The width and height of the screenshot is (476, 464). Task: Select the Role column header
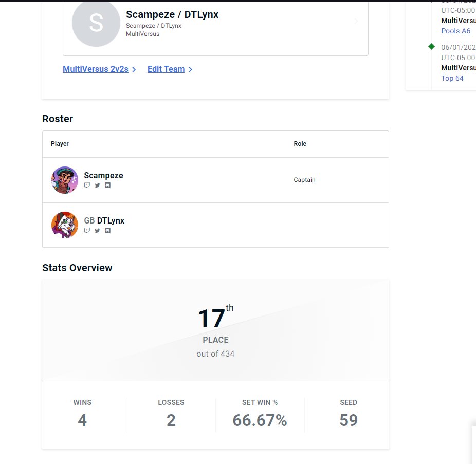tap(300, 144)
